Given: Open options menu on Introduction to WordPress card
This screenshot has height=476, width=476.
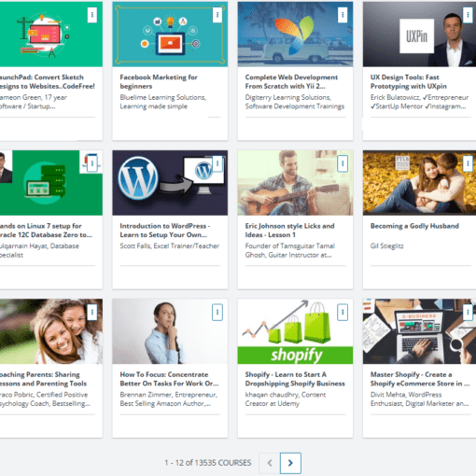Looking at the screenshot, I should [217, 163].
